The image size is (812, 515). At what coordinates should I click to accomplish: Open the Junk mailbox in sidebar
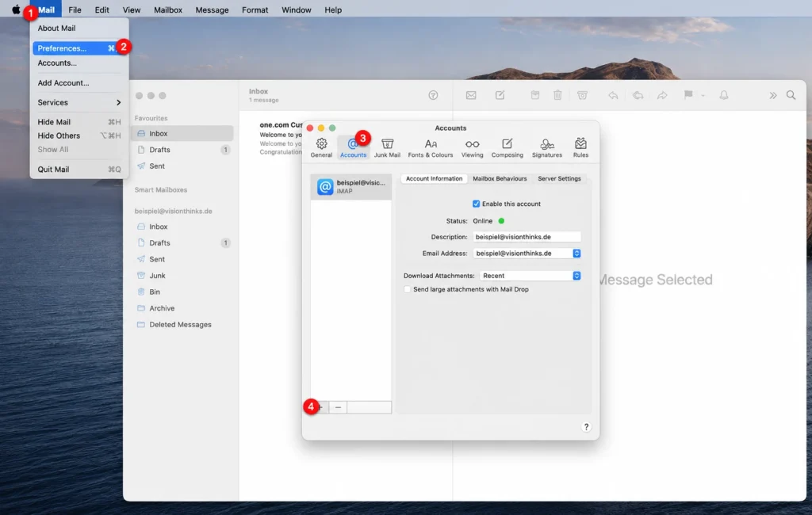click(x=182, y=276)
